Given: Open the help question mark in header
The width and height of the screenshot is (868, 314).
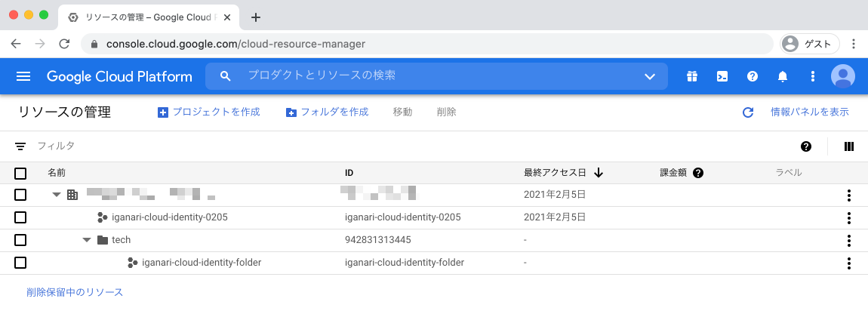Looking at the screenshot, I should click(x=753, y=76).
